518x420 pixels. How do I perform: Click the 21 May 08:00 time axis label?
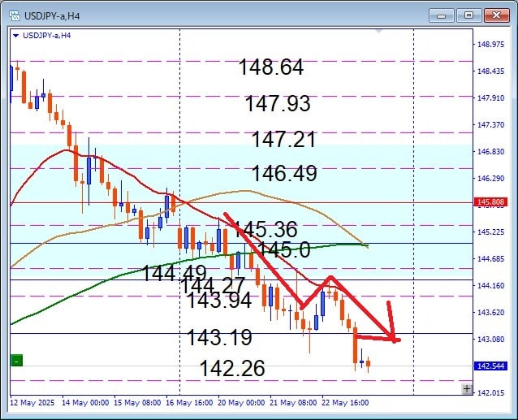(x=293, y=403)
